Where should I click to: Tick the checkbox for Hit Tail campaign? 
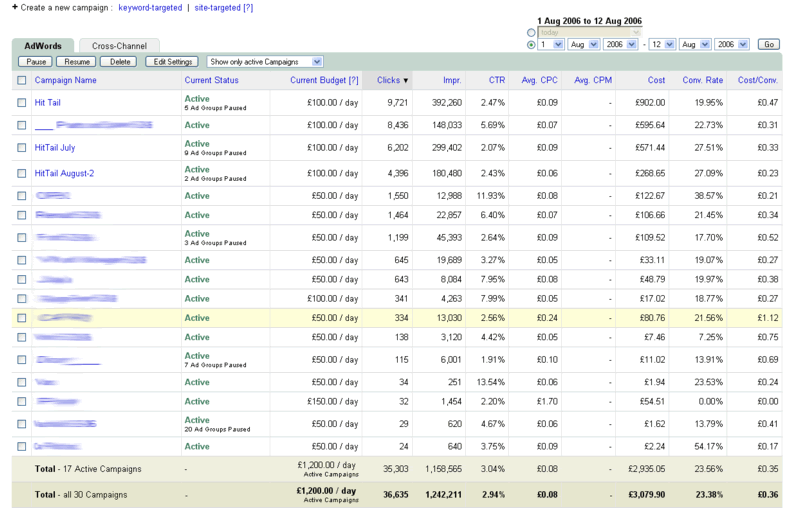click(22, 103)
